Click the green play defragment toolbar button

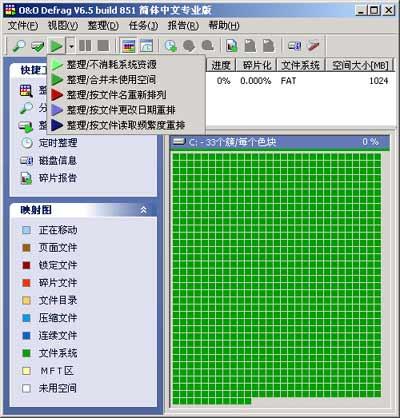pyautogui.click(x=56, y=46)
